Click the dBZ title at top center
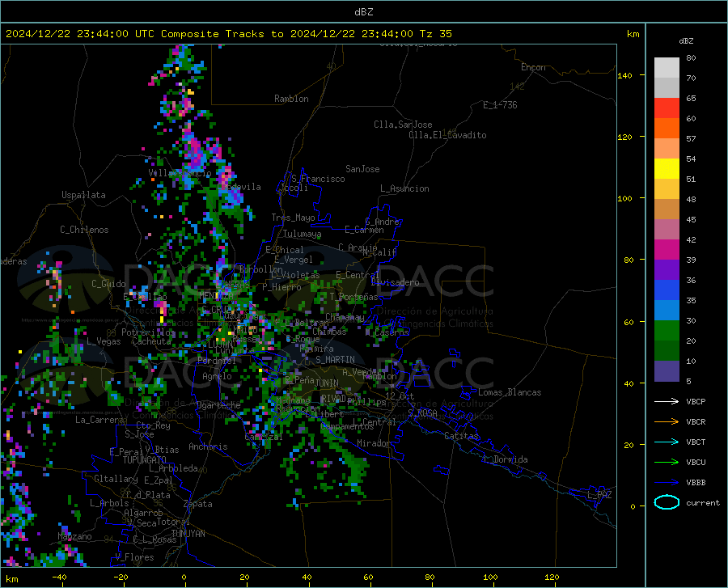 pyautogui.click(x=363, y=12)
